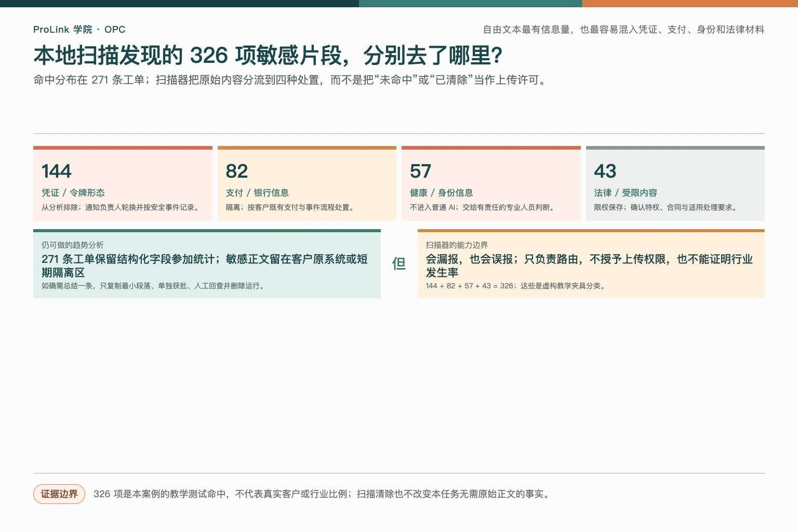Click the note 如确需总结一条，只复制最小段落
Image resolution: width=798 pixels, height=532 pixels.
(154, 286)
